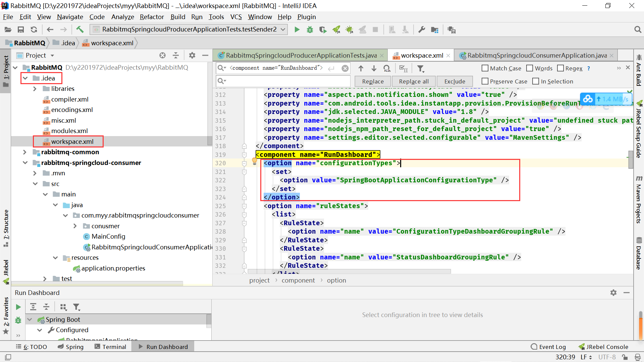Screen dimensions: 644x362
Task: Open the Database side panel
Action: point(639,253)
